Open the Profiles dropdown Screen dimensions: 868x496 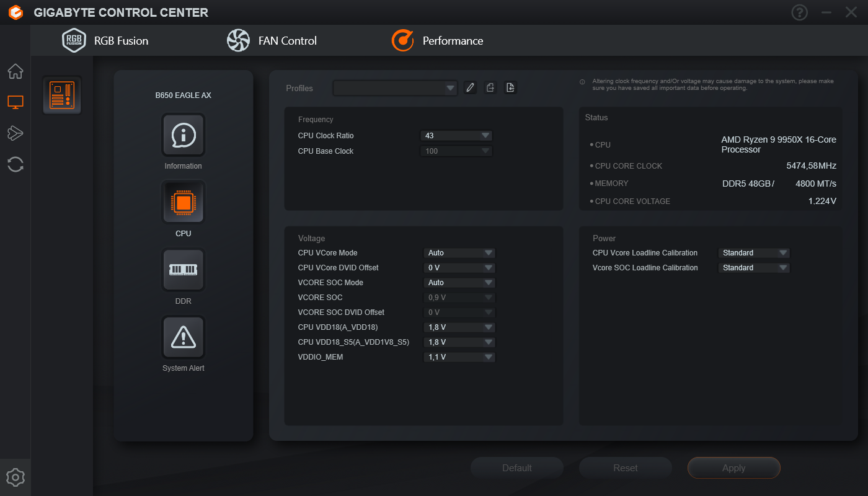[395, 88]
